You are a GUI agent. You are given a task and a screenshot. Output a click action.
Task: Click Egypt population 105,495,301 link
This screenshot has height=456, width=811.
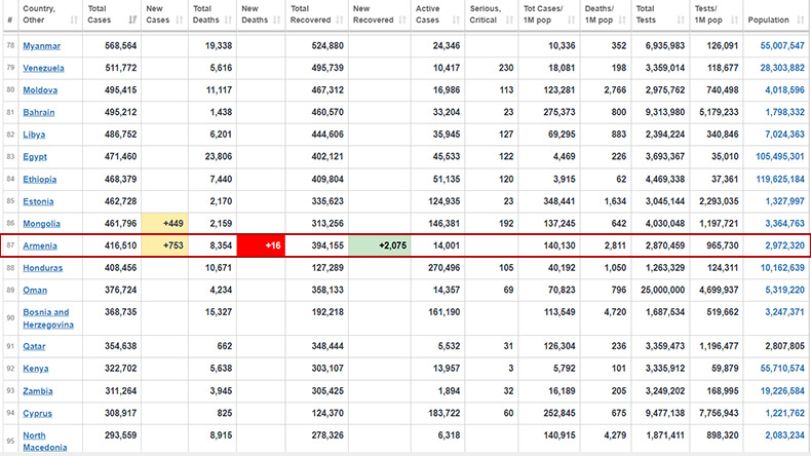click(x=780, y=157)
